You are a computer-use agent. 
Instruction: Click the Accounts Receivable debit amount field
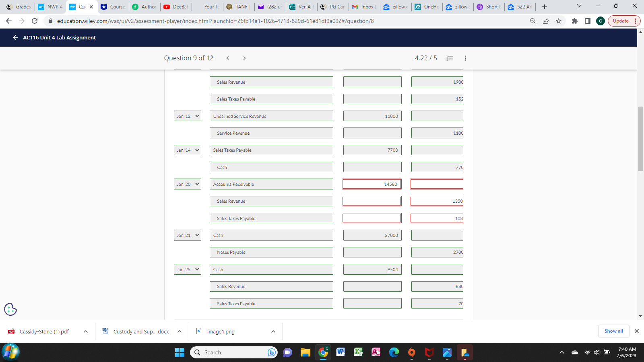(372, 184)
